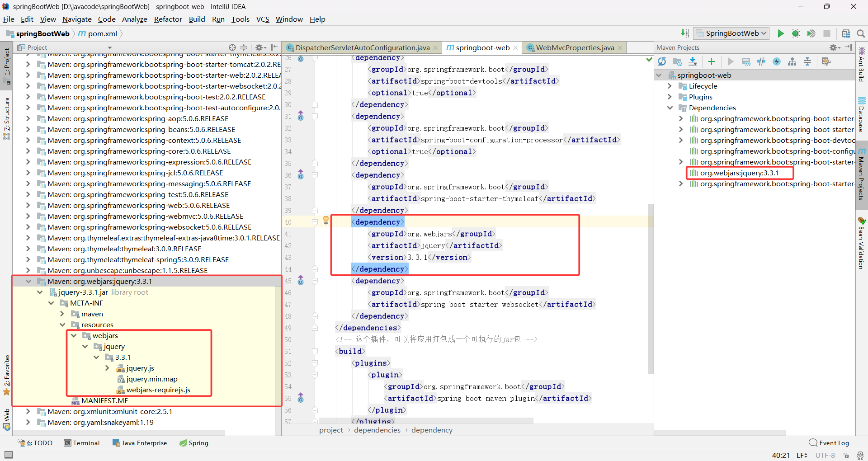Generate sources and update Maven folders
868x461 pixels.
[677, 61]
